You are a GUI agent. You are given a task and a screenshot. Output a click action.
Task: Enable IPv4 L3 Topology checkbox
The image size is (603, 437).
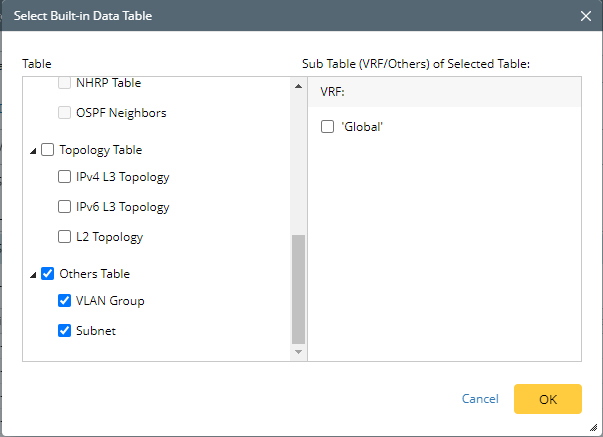tap(65, 178)
